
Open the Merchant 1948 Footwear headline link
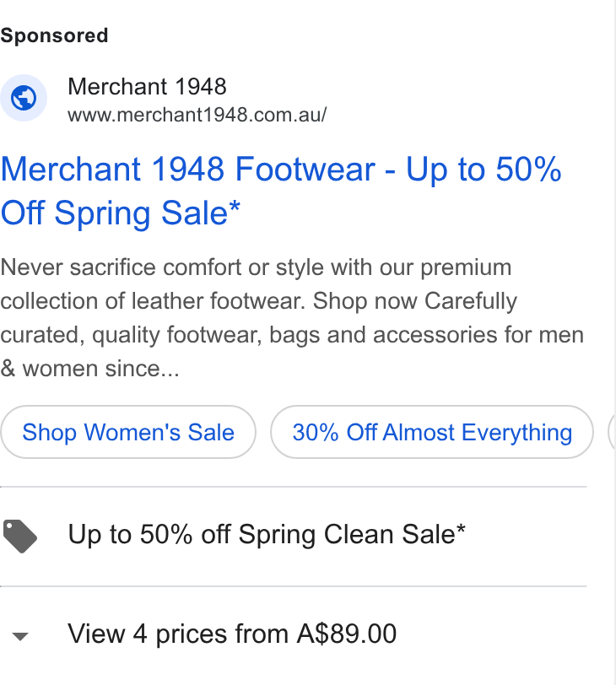click(281, 191)
